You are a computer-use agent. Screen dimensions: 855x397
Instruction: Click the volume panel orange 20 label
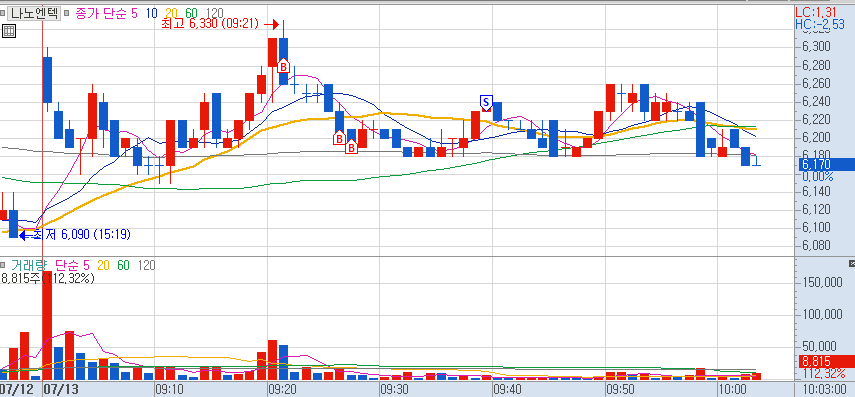[x=104, y=266]
